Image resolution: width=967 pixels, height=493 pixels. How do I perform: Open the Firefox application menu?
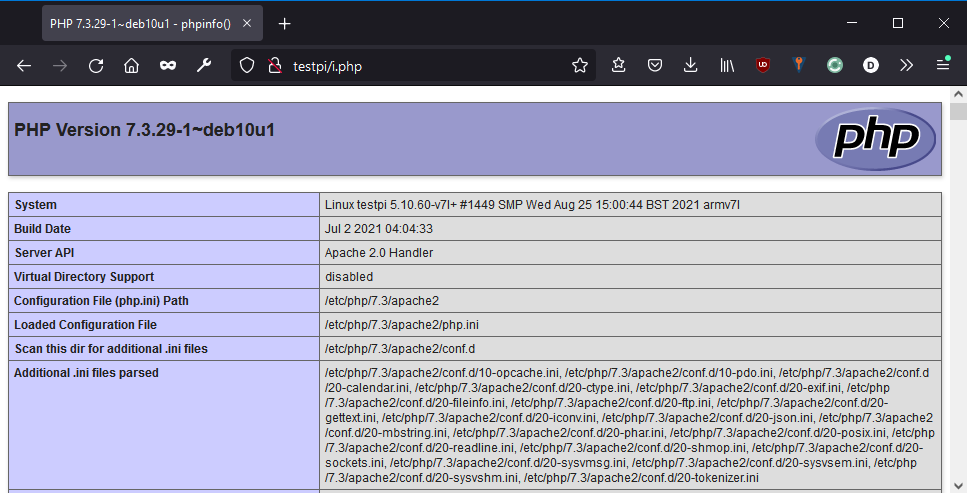[943, 65]
